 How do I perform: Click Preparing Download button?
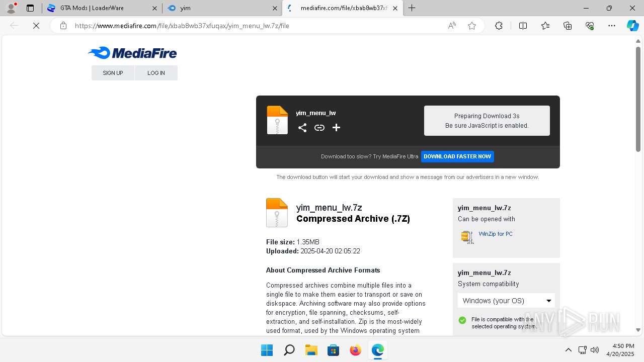[487, 121]
